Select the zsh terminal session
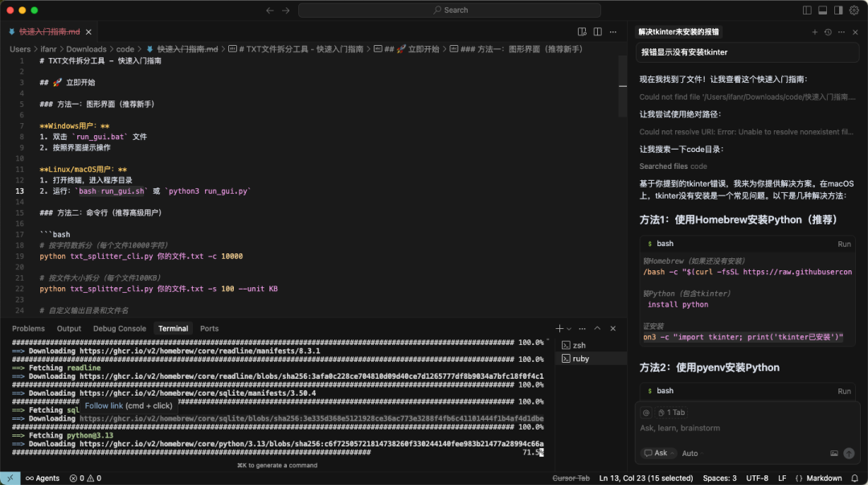This screenshot has width=868, height=485. [x=591, y=345]
